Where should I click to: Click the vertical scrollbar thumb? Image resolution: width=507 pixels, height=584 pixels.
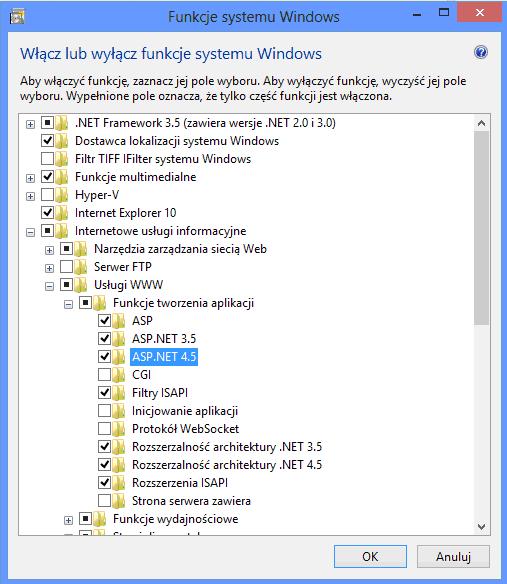coord(481,228)
